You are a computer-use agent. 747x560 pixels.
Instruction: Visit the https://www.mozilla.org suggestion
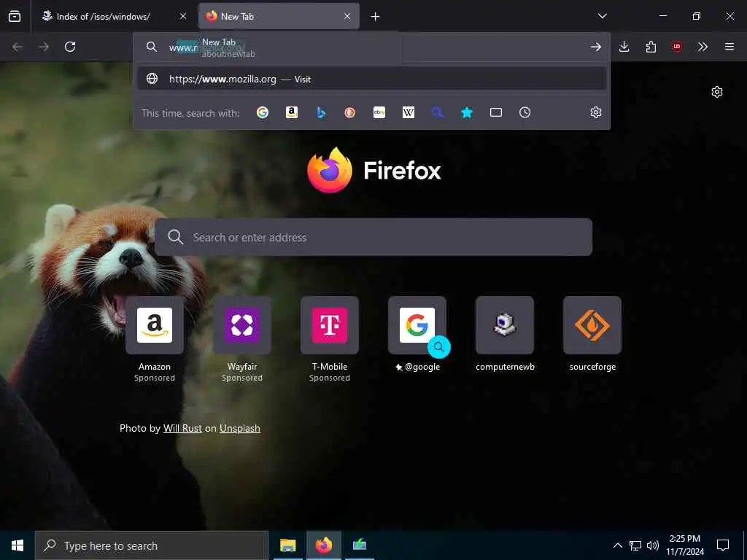371,79
